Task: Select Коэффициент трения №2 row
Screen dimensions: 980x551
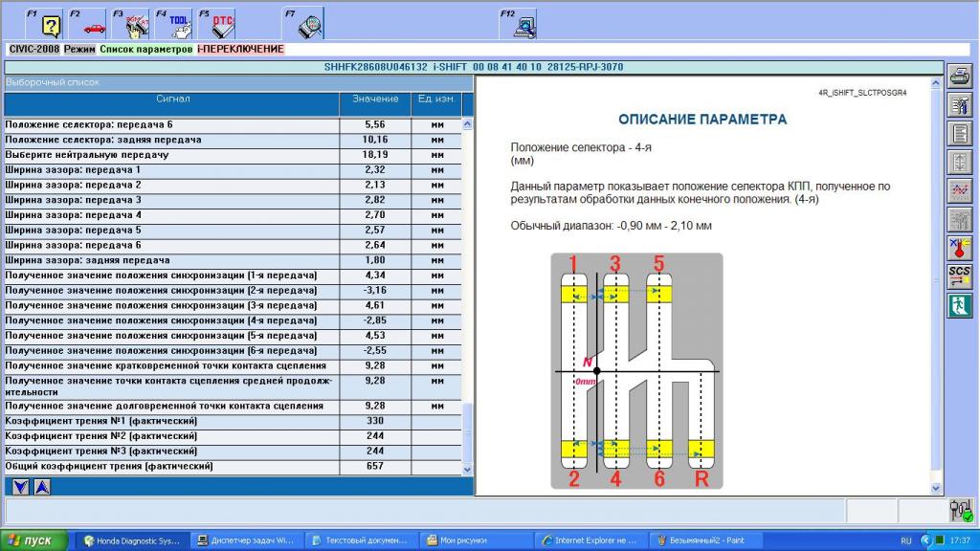Action: pyautogui.click(x=233, y=436)
